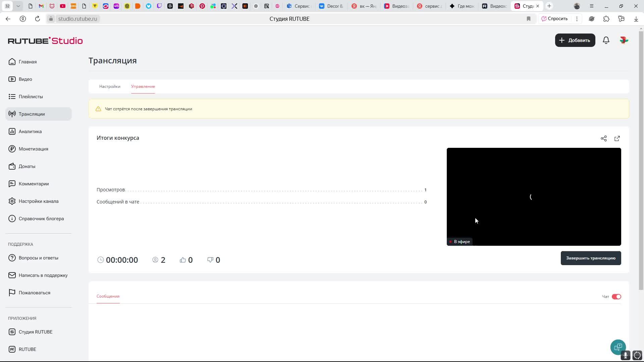This screenshot has height=362, width=644.
Task: Click the RUTUBE Studio logo
Action: (x=45, y=41)
